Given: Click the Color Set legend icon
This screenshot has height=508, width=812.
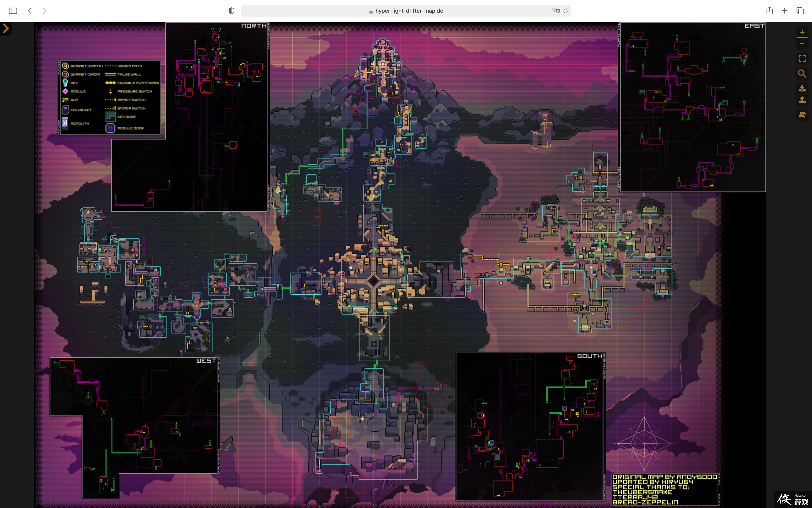Looking at the screenshot, I should pos(65,109).
